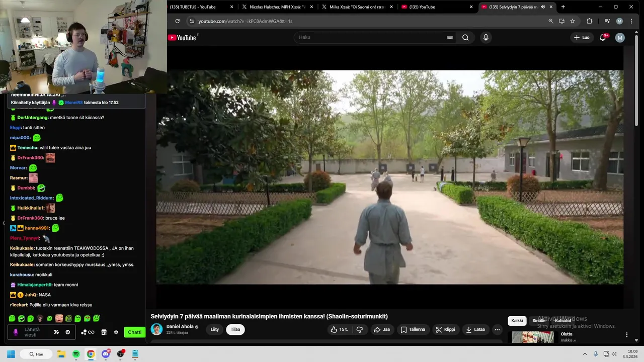Mute the Selviydyin 7 päivää tab audio
The image size is (644, 362).
pos(543,7)
